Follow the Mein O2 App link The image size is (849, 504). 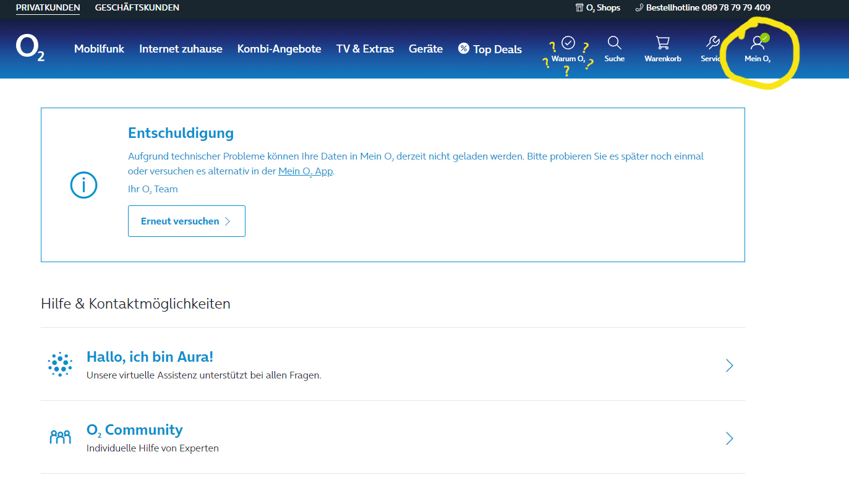305,171
